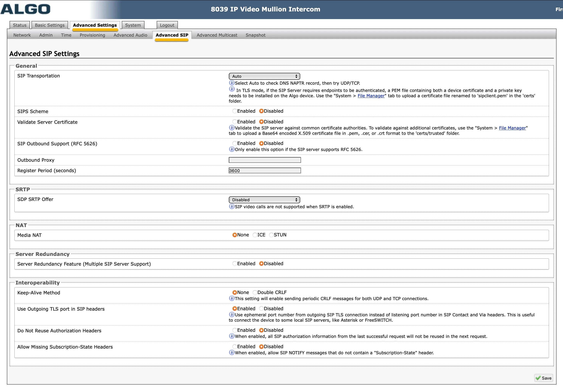
Task: Click green checkmark icon on Save button
Action: [x=538, y=378]
